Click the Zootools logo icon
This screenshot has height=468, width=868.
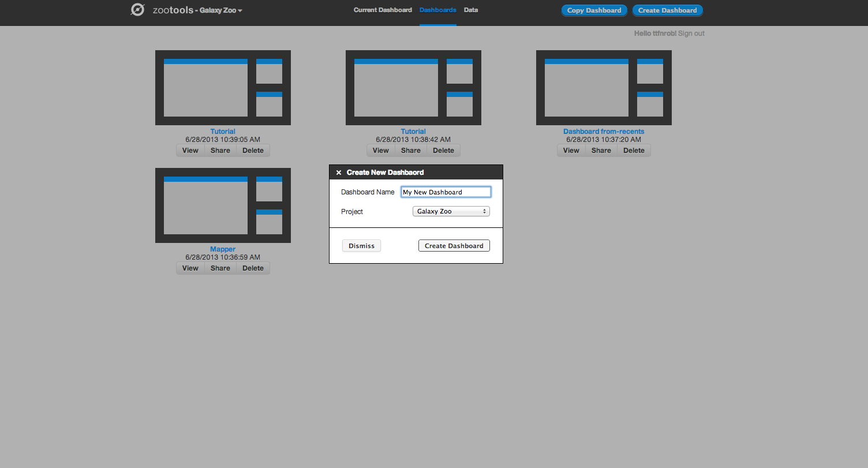137,10
